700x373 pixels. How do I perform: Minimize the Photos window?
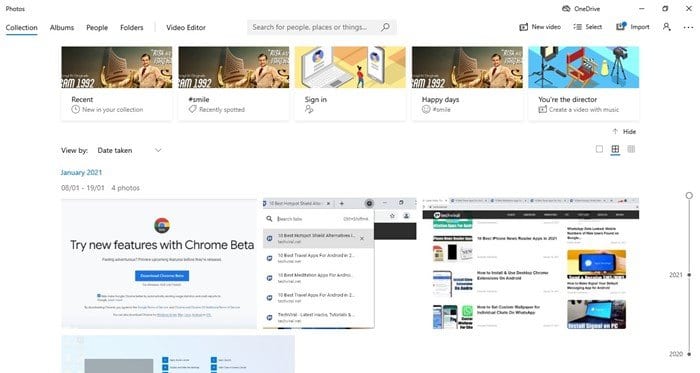point(642,8)
